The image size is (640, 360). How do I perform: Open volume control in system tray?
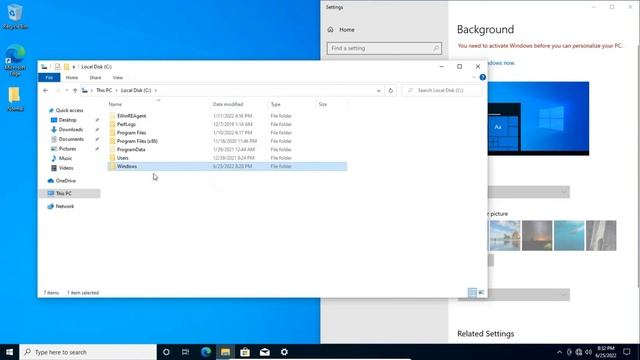point(588,352)
